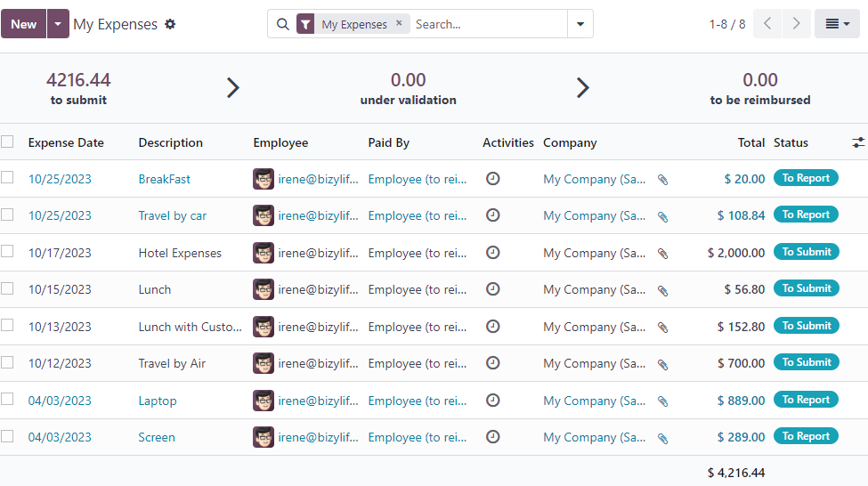Click into the Search input field
This screenshot has height=486, width=868.
(x=488, y=24)
